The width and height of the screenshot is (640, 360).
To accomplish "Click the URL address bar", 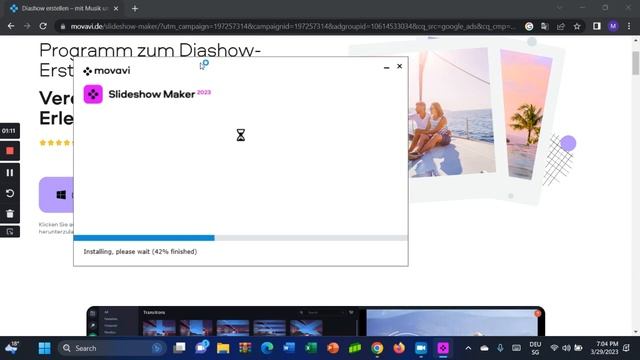I will (292, 26).
